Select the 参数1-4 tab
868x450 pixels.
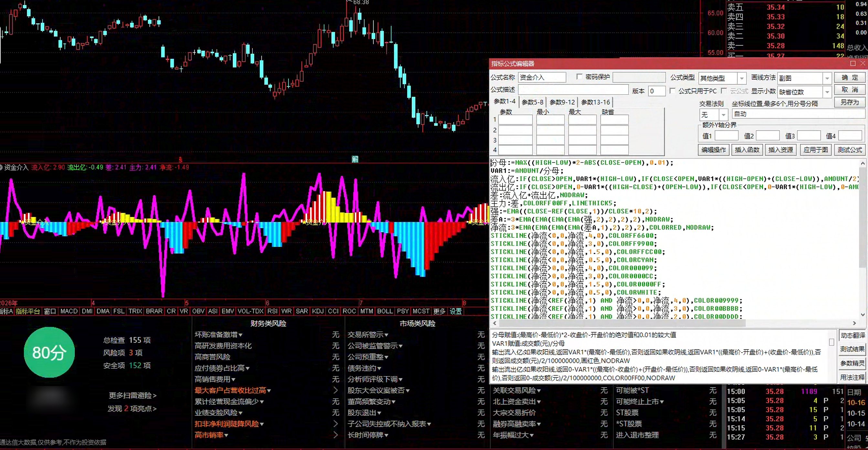504,101
